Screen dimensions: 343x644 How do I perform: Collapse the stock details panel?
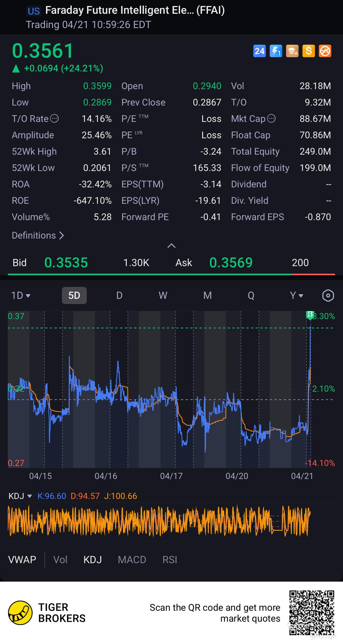tap(171, 246)
